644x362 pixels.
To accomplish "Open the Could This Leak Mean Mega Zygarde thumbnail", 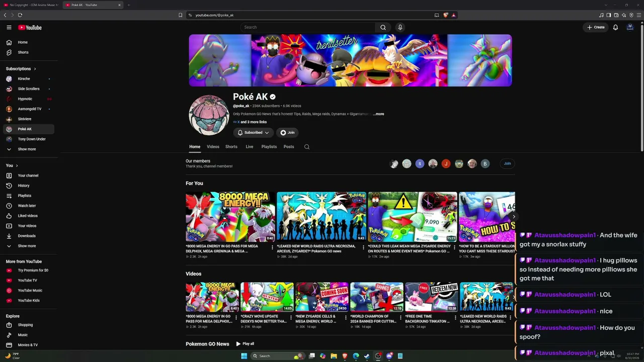I will pyautogui.click(x=413, y=217).
